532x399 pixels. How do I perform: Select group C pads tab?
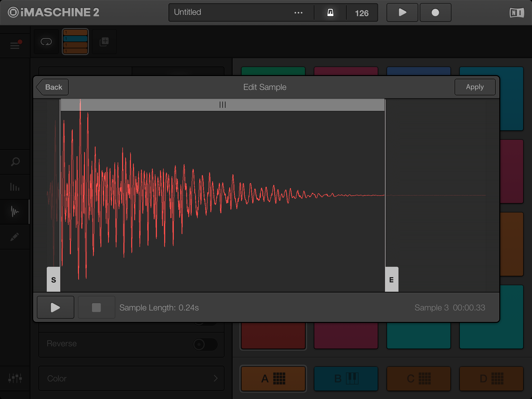tap(419, 378)
